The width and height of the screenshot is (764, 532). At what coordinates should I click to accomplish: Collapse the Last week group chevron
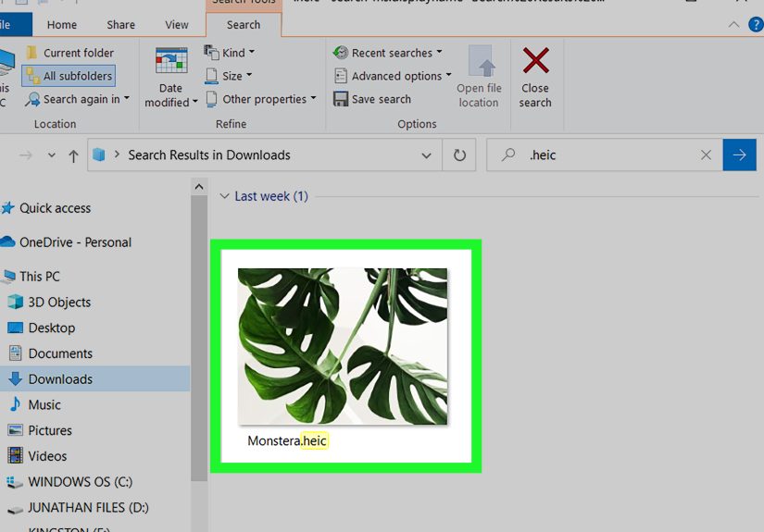pos(224,196)
